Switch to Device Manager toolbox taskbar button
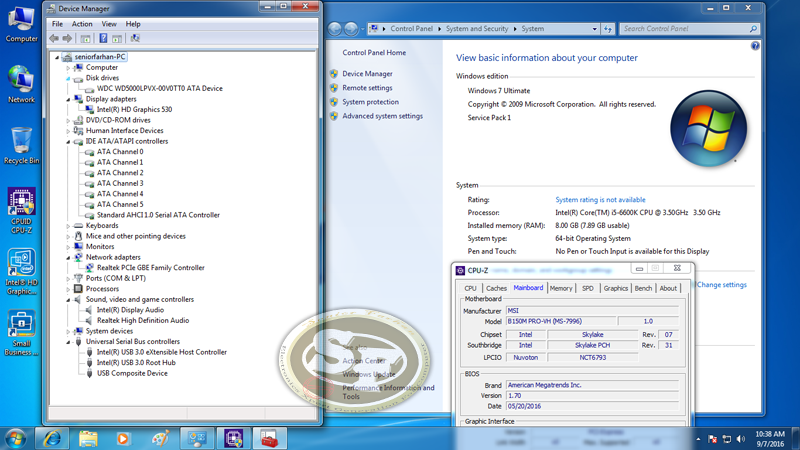The height and width of the screenshot is (450, 800). [x=269, y=438]
